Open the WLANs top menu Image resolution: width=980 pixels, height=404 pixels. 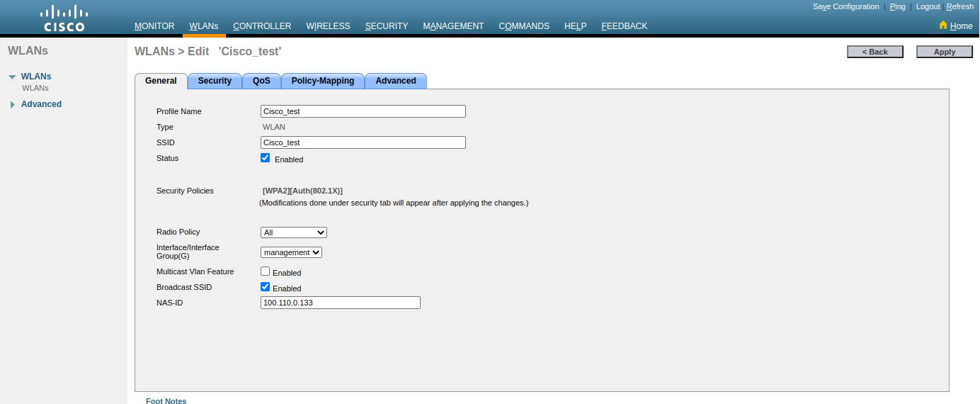click(204, 26)
